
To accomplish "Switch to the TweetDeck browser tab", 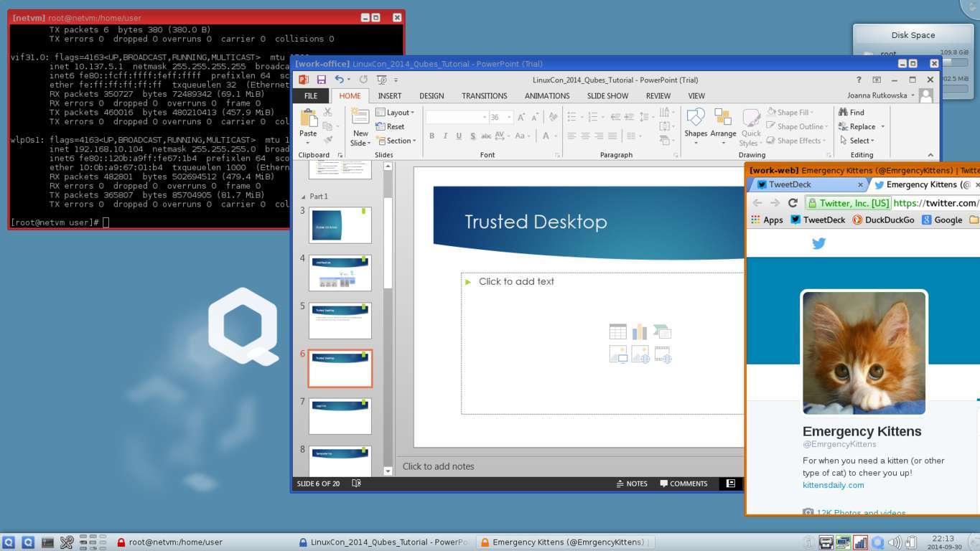I will (790, 184).
